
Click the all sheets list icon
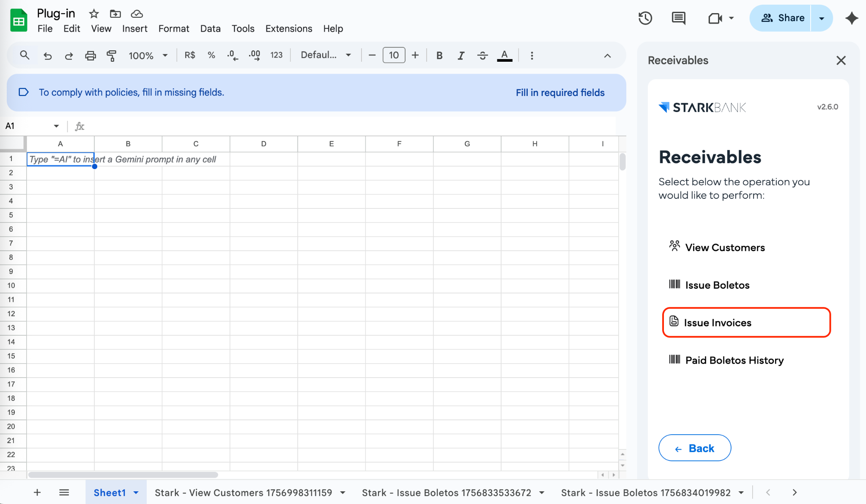(64, 492)
